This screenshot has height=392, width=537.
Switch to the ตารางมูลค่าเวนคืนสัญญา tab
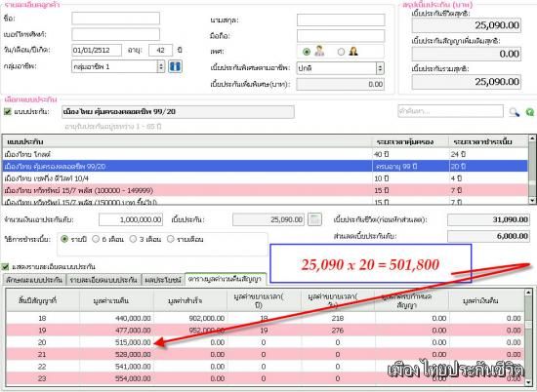(x=226, y=279)
